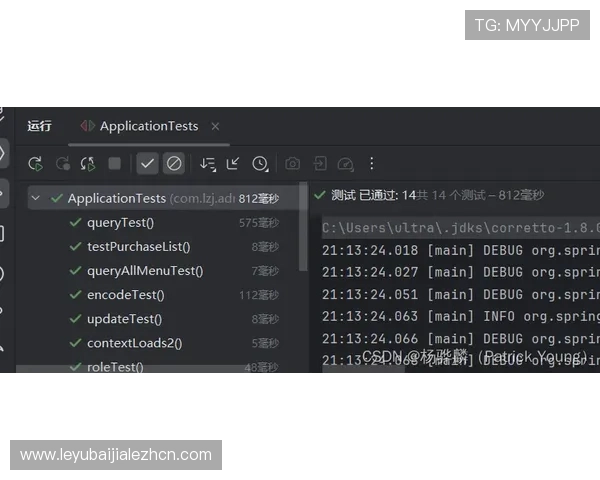
Task: Open the vertical three-dots menu
Action: 372,163
